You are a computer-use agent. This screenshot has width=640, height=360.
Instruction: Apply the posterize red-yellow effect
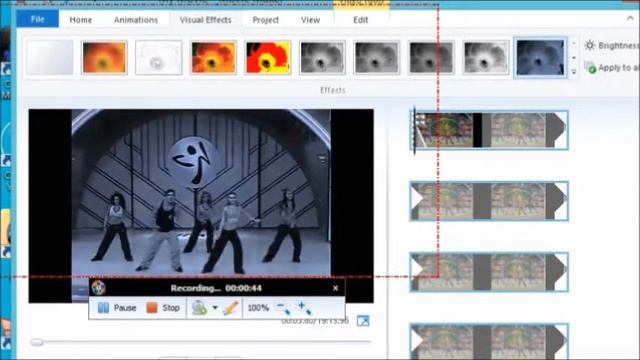pos(268,58)
